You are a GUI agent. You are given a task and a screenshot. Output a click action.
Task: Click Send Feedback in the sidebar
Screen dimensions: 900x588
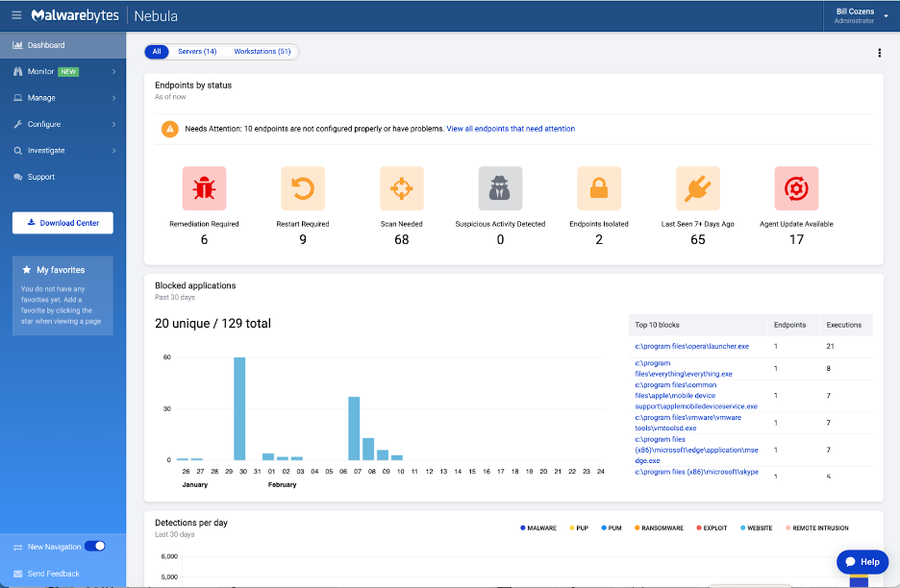coord(54,574)
